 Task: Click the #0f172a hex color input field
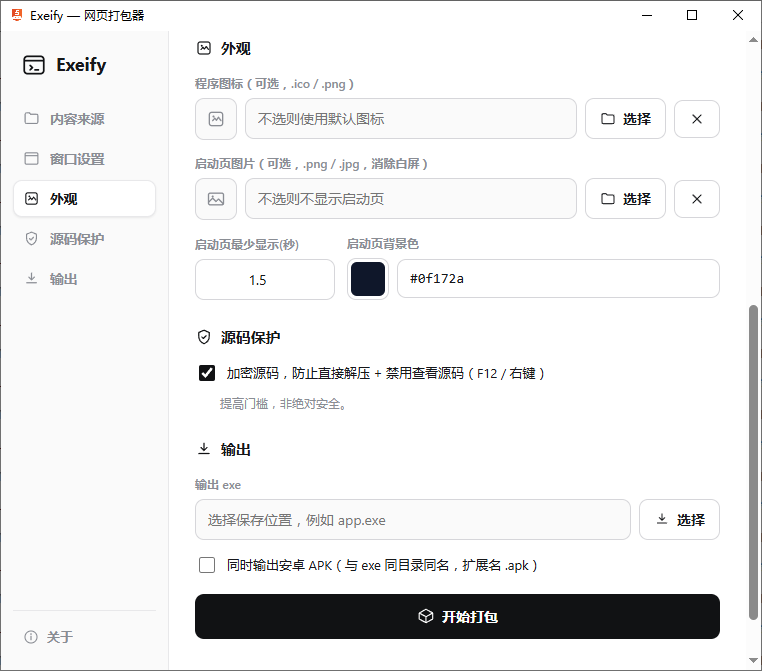[x=558, y=279]
